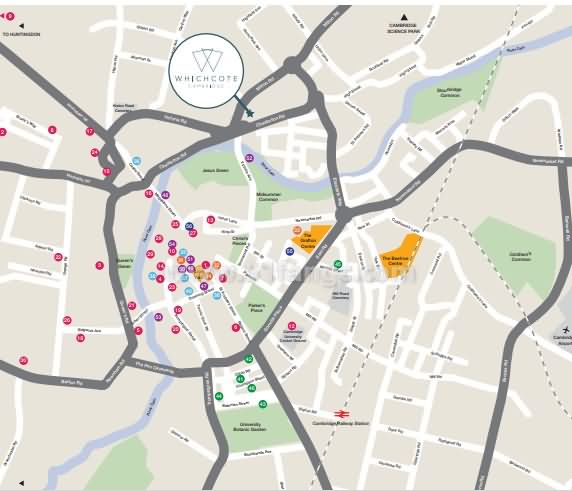The width and height of the screenshot is (572, 491).
Task: Select dark blue marker number 55
Action: [290, 251]
